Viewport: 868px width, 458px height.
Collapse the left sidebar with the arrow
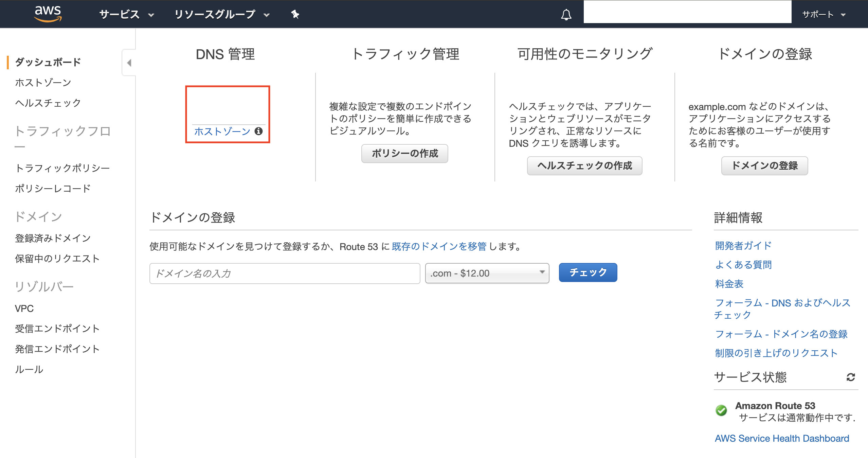(x=129, y=63)
